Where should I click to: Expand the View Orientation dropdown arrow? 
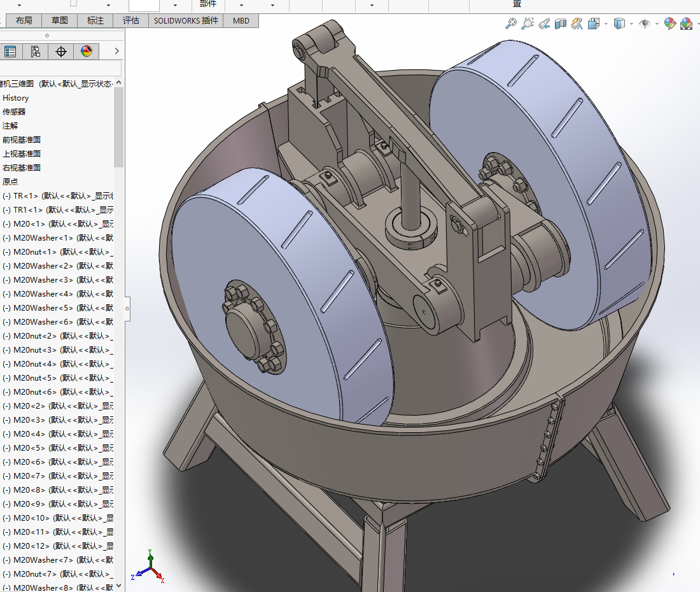(606, 24)
